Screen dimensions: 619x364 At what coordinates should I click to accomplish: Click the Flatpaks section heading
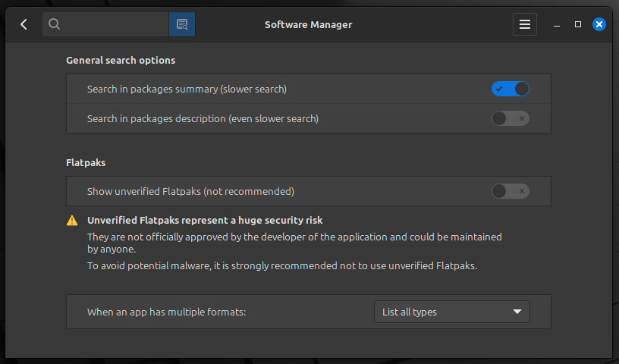tap(86, 162)
